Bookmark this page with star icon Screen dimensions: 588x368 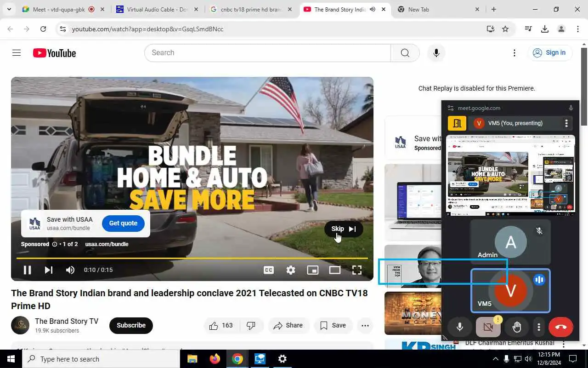(505, 29)
